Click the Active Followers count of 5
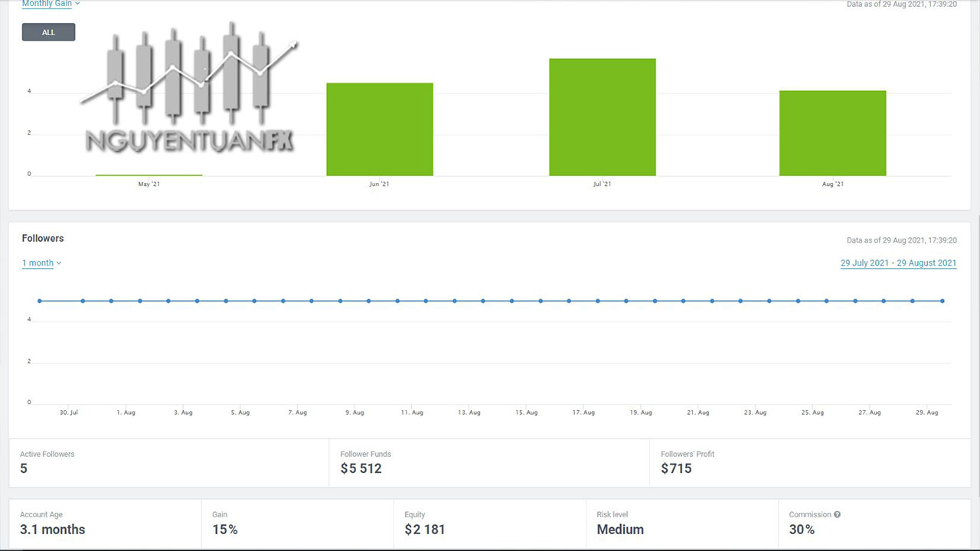The image size is (980, 551). coord(24,468)
